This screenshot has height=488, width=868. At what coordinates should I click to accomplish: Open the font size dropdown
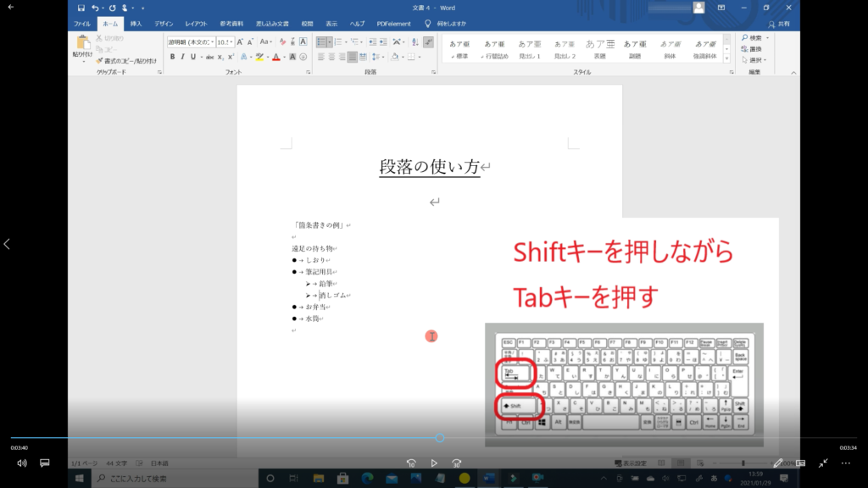point(225,42)
